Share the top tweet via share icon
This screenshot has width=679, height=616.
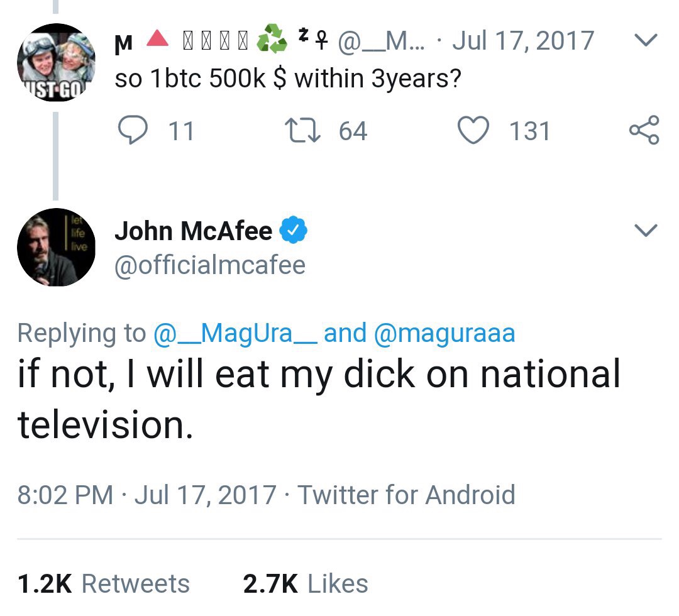pyautogui.click(x=644, y=131)
